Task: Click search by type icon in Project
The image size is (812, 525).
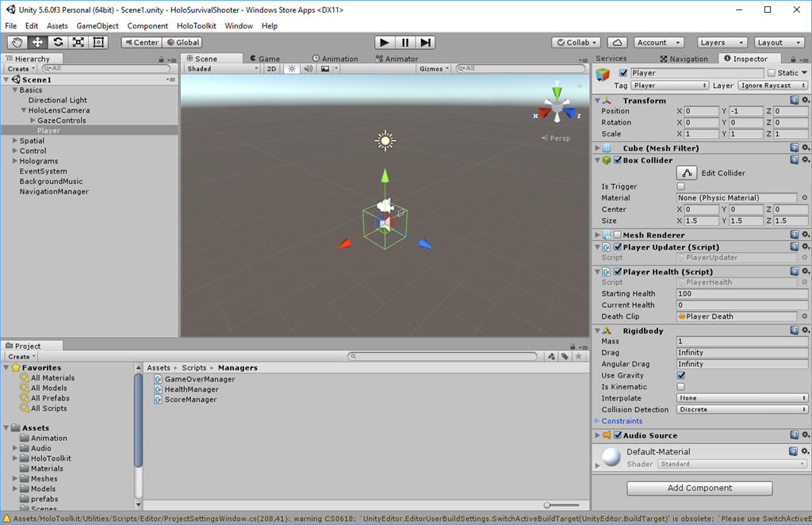Action: pos(551,356)
